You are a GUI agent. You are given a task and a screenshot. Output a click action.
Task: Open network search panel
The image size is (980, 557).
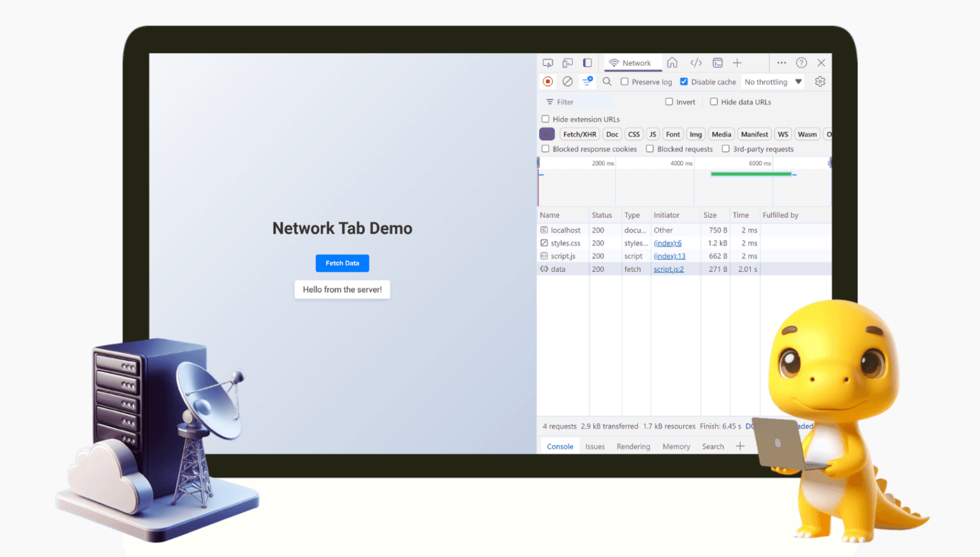[x=607, y=81]
